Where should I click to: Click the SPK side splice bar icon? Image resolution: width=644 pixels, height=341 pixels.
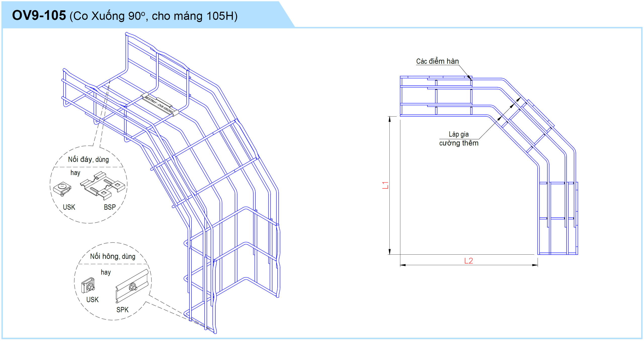[x=132, y=286]
